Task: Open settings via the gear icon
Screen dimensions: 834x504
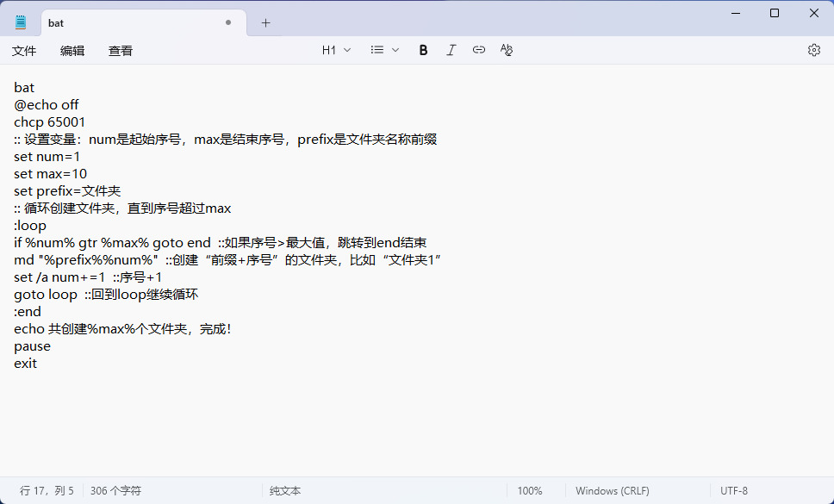Action: 814,50
